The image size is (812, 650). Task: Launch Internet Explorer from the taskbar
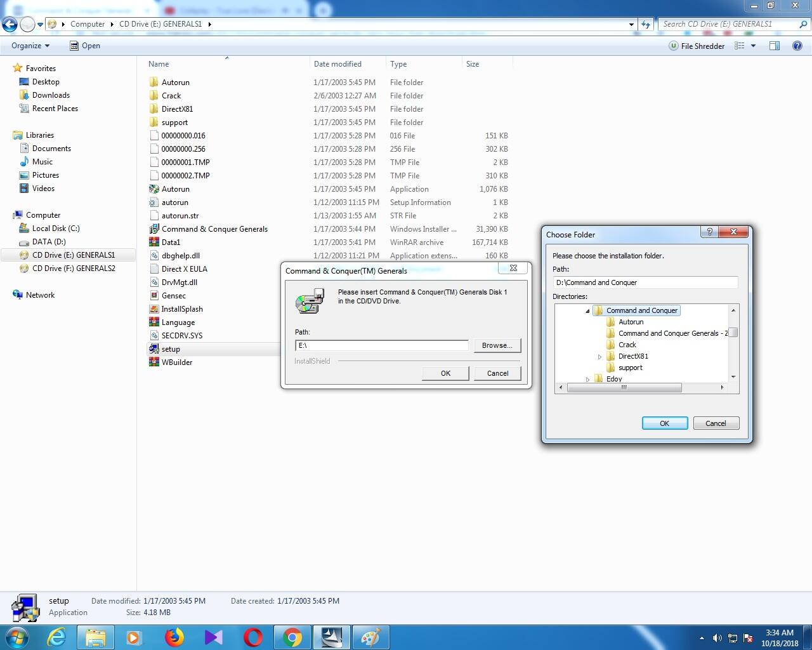pos(57,637)
